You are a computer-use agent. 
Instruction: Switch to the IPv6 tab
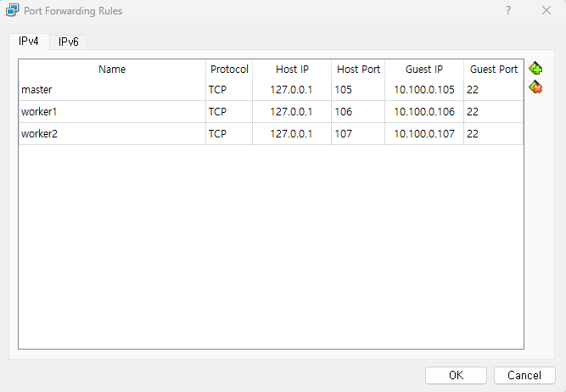(x=68, y=42)
